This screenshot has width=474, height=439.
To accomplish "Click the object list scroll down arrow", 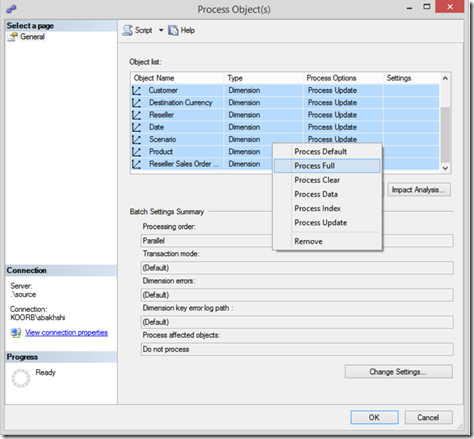I will 445,168.
